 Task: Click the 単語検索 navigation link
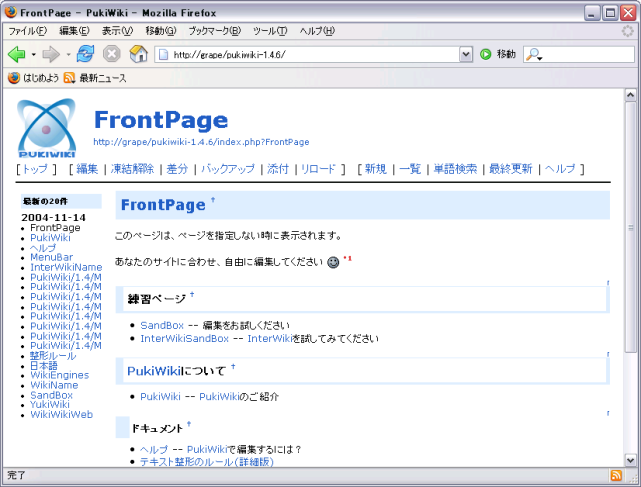tap(455, 169)
